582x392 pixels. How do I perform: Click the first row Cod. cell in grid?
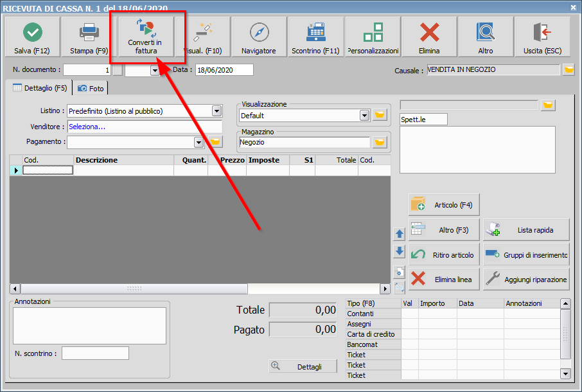pos(48,170)
